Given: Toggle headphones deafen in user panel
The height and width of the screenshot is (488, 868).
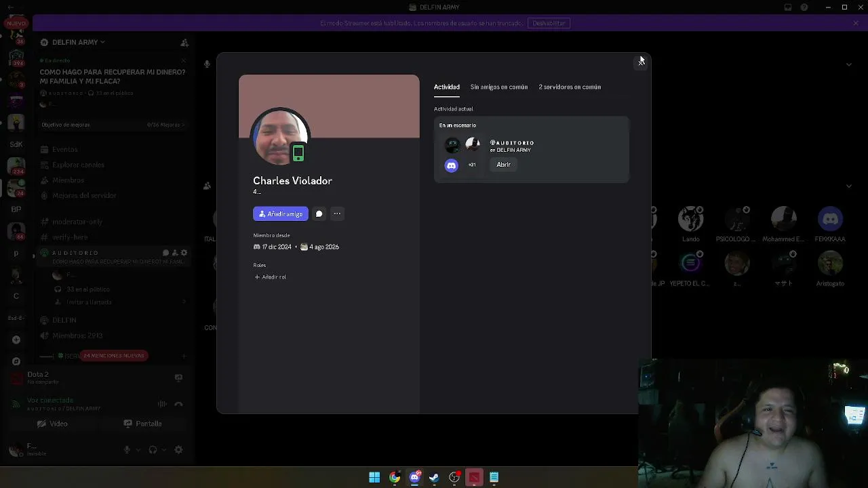Looking at the screenshot, I should (153, 450).
